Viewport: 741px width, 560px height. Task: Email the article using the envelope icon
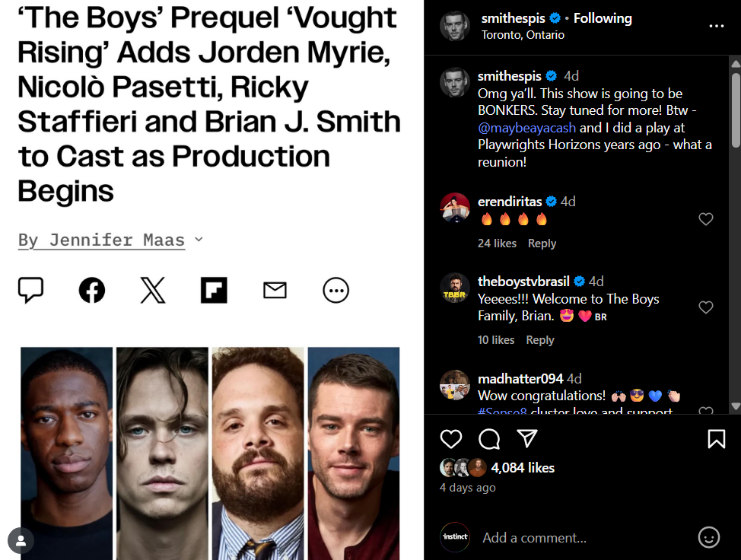pos(275,290)
